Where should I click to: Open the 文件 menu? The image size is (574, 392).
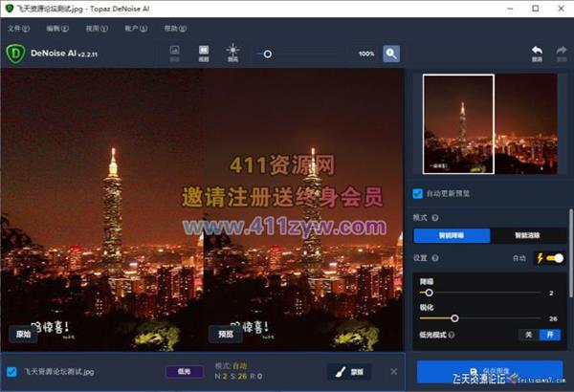[x=13, y=28]
